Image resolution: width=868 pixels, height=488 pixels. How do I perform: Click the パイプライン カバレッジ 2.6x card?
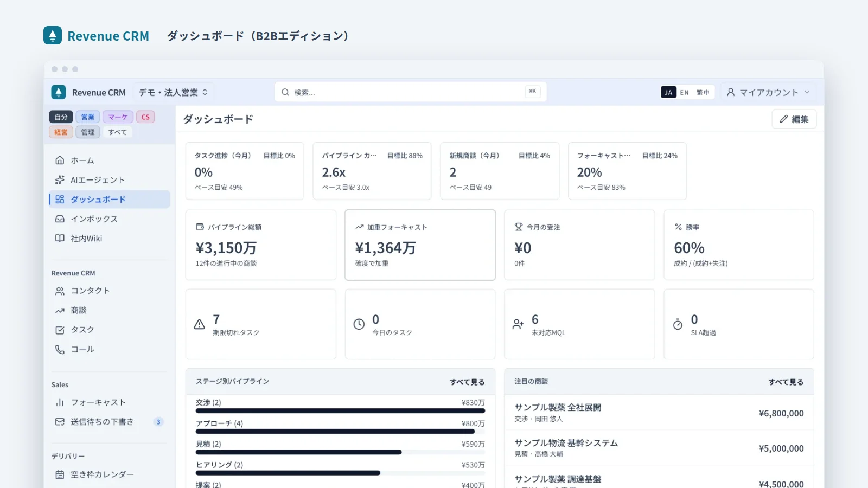point(372,171)
